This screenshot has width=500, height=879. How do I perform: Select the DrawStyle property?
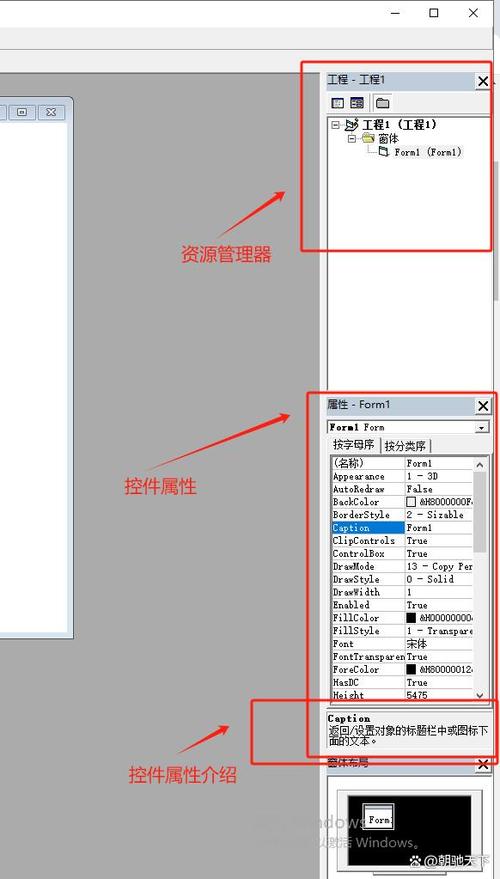(x=368, y=579)
